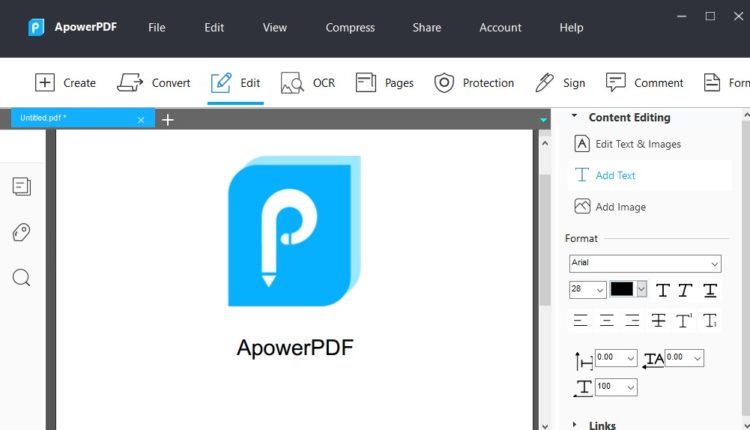Click the ApowerPDF logo image in document

[x=294, y=231]
